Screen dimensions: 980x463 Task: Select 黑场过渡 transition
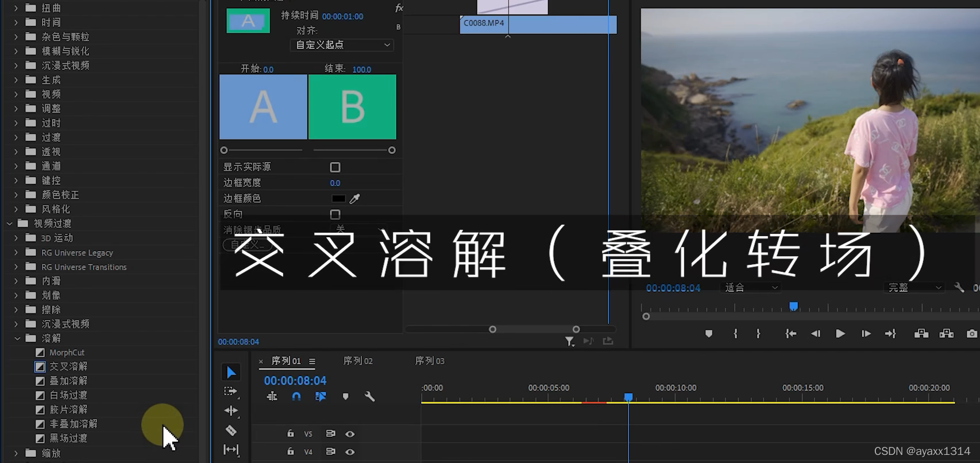coord(68,438)
